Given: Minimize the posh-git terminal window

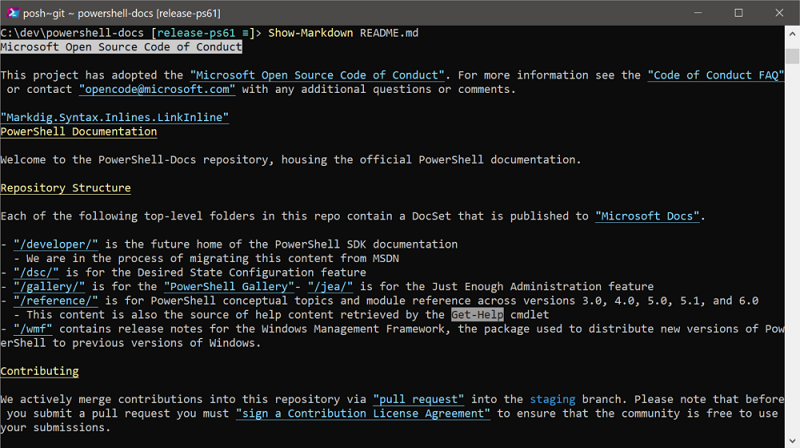Looking at the screenshot, I should click(x=695, y=13).
